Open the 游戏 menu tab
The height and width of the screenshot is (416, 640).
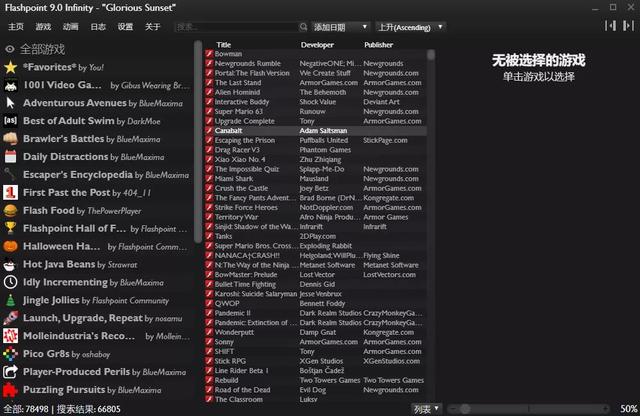point(43,27)
